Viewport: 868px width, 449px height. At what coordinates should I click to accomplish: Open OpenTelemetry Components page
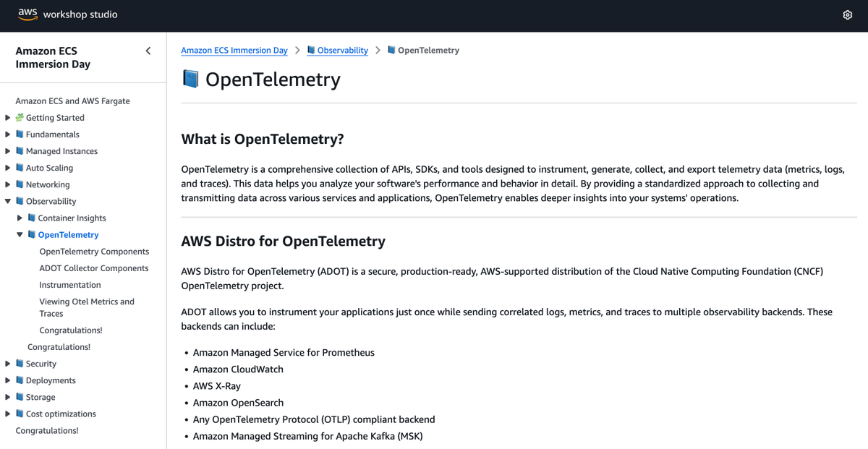tap(94, 252)
